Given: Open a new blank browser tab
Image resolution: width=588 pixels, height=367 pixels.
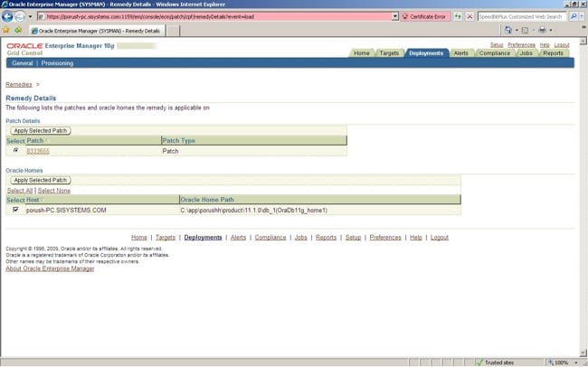Looking at the screenshot, I should [x=173, y=31].
